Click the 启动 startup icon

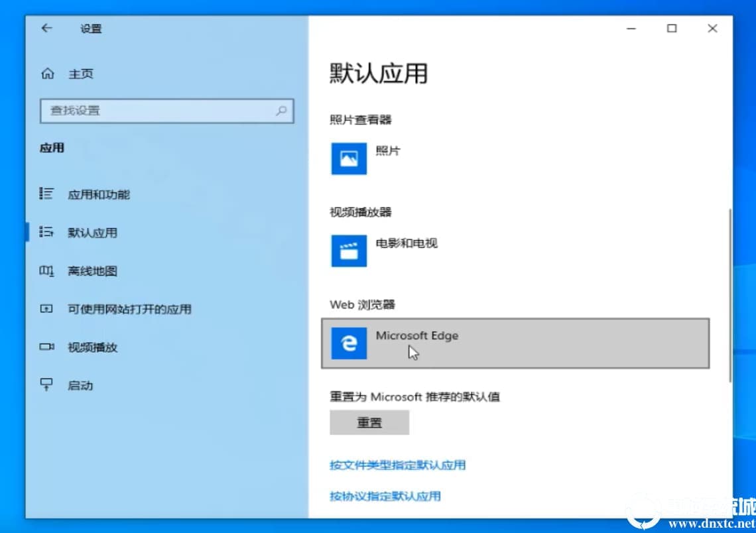[46, 385]
